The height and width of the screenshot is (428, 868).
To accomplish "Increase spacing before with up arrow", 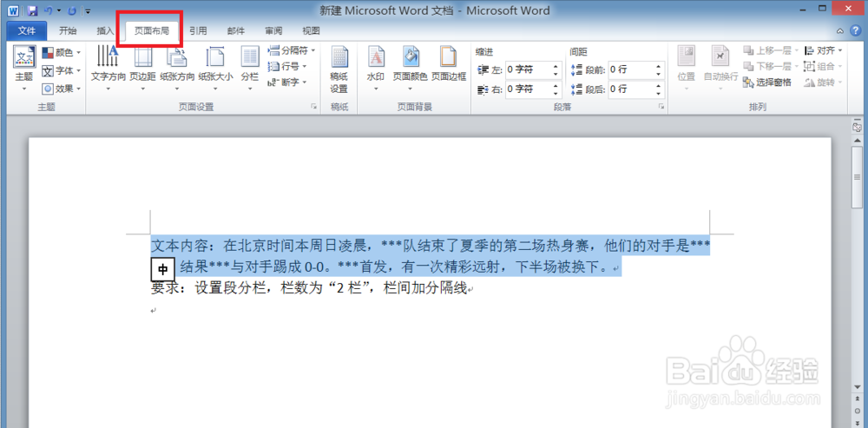I will point(658,67).
